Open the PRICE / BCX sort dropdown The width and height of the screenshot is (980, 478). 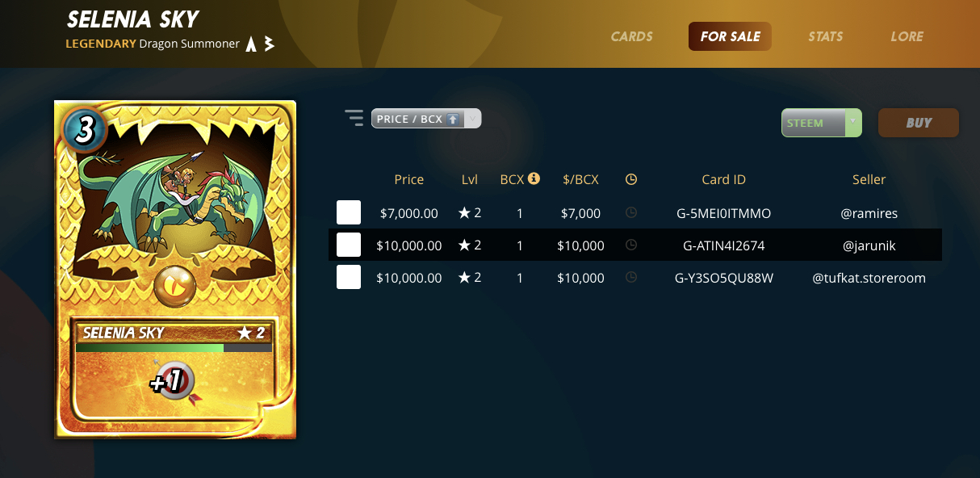426,119
